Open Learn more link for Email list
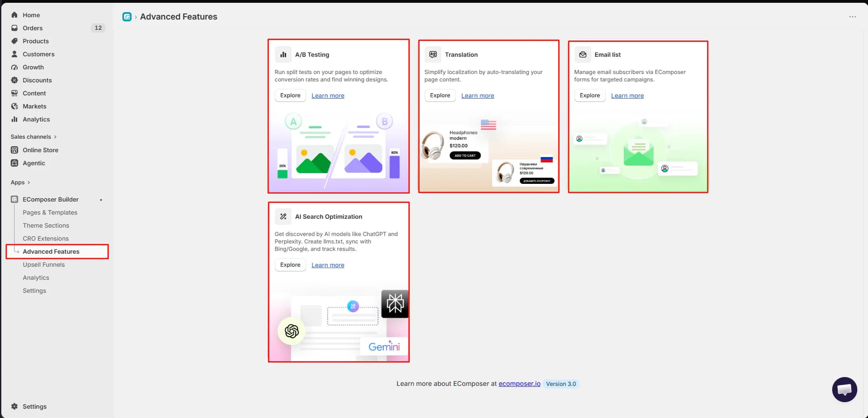This screenshot has height=418, width=868. pyautogui.click(x=628, y=95)
